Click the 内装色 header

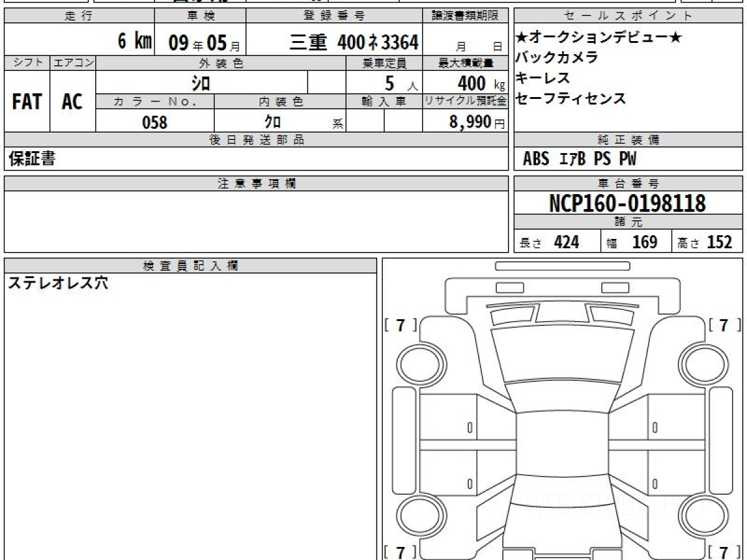280,103
